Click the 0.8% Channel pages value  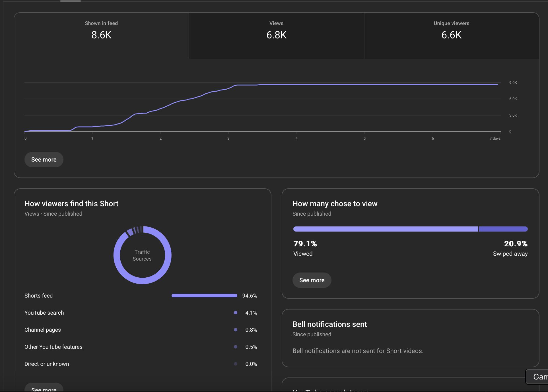pos(251,330)
